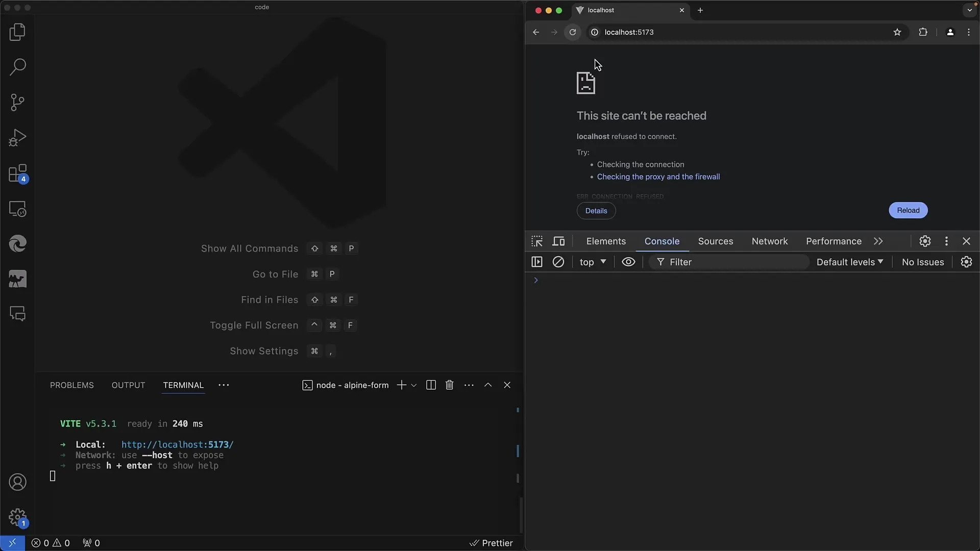This screenshot has height=551, width=980.
Task: Open a new Chrome tab
Action: pos(700,10)
